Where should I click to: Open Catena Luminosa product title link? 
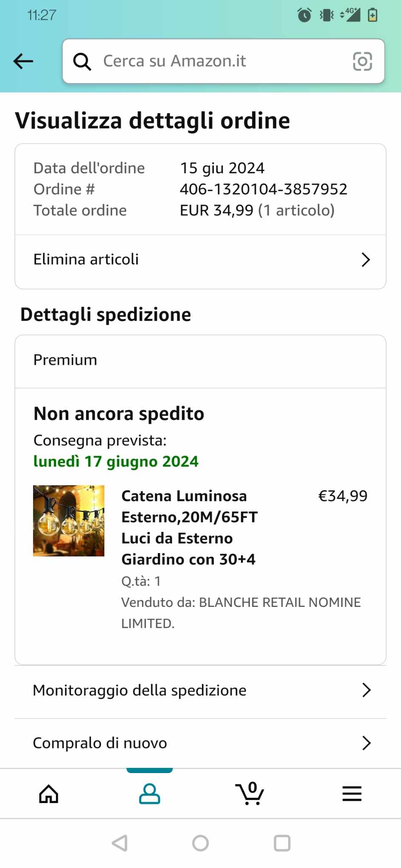(189, 527)
